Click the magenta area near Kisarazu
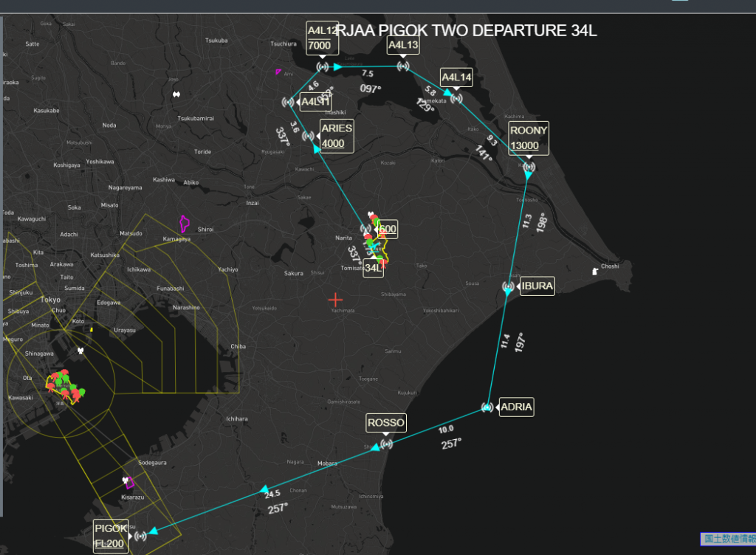The width and height of the screenshot is (756, 555). coord(128,482)
